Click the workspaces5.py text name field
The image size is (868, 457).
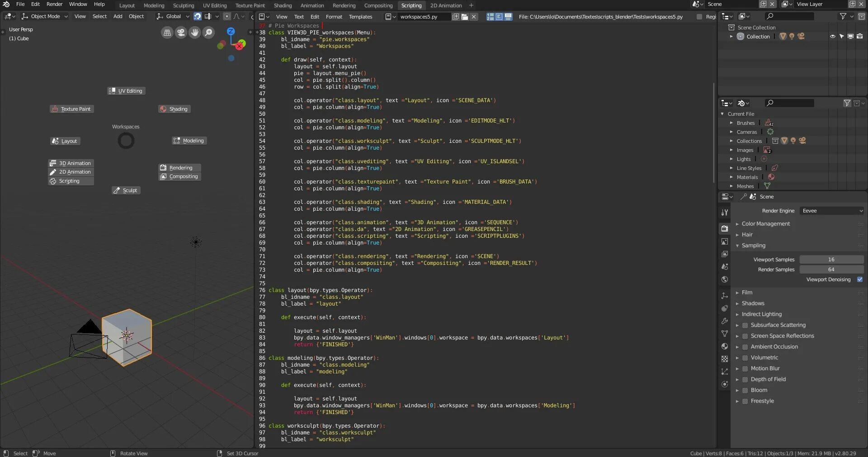click(x=424, y=17)
